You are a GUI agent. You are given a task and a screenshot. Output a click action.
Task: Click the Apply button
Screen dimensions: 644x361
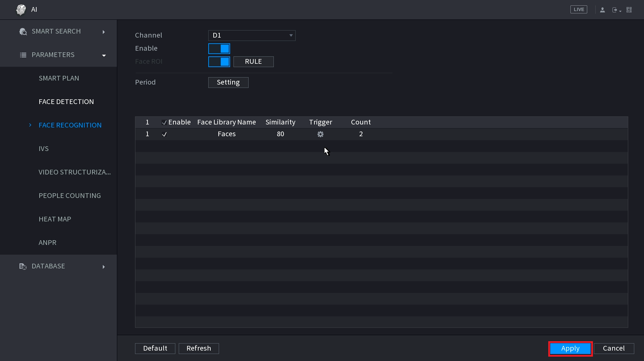click(x=570, y=349)
